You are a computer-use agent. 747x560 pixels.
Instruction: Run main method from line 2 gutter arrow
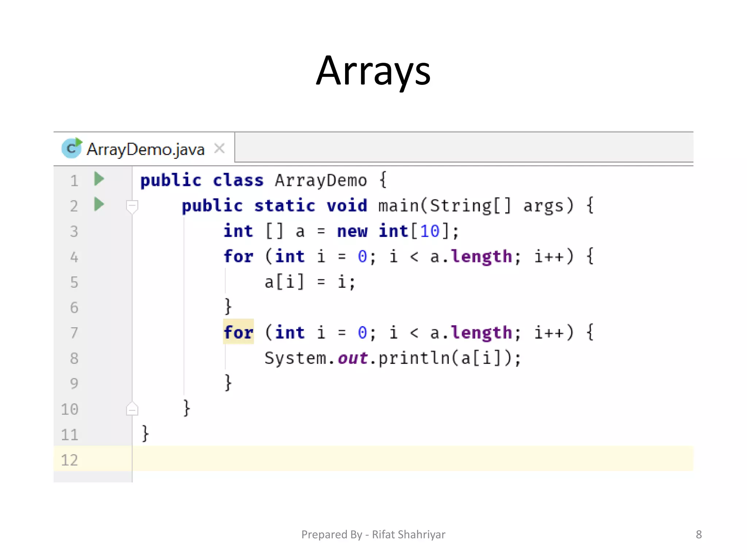tap(99, 204)
